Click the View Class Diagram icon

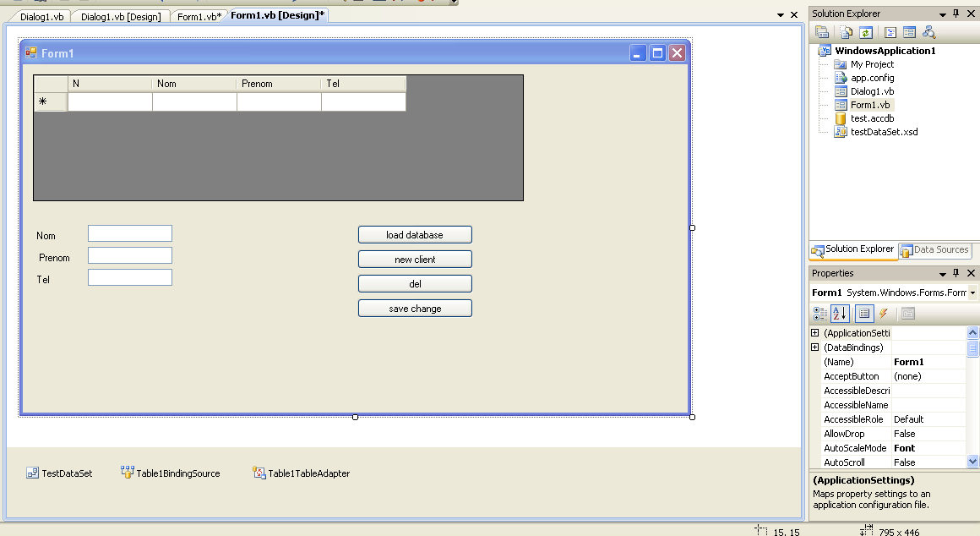pos(929,32)
